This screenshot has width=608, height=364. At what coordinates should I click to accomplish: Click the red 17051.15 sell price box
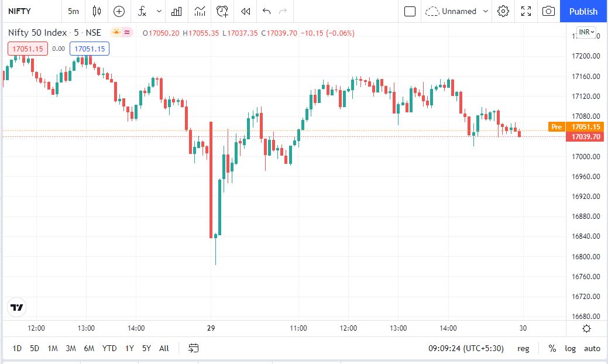coord(28,49)
